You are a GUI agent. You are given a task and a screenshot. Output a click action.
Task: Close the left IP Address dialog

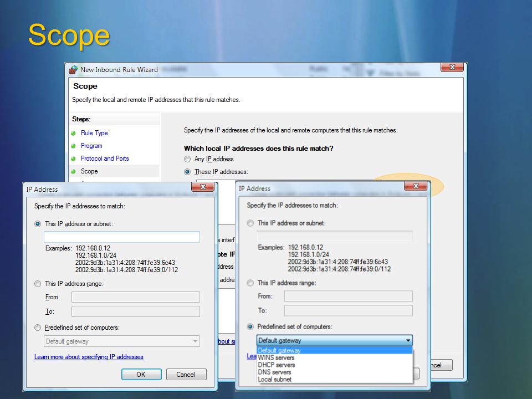(203, 187)
